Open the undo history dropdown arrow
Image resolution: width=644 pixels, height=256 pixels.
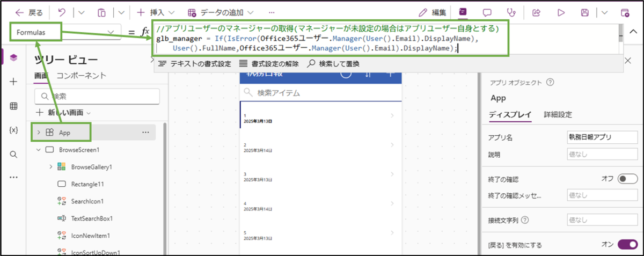81,12
